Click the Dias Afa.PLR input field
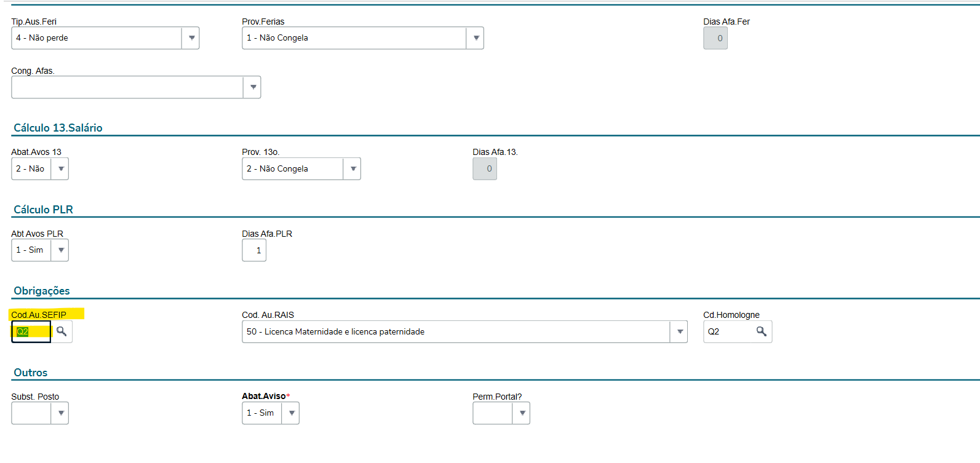 pos(254,250)
